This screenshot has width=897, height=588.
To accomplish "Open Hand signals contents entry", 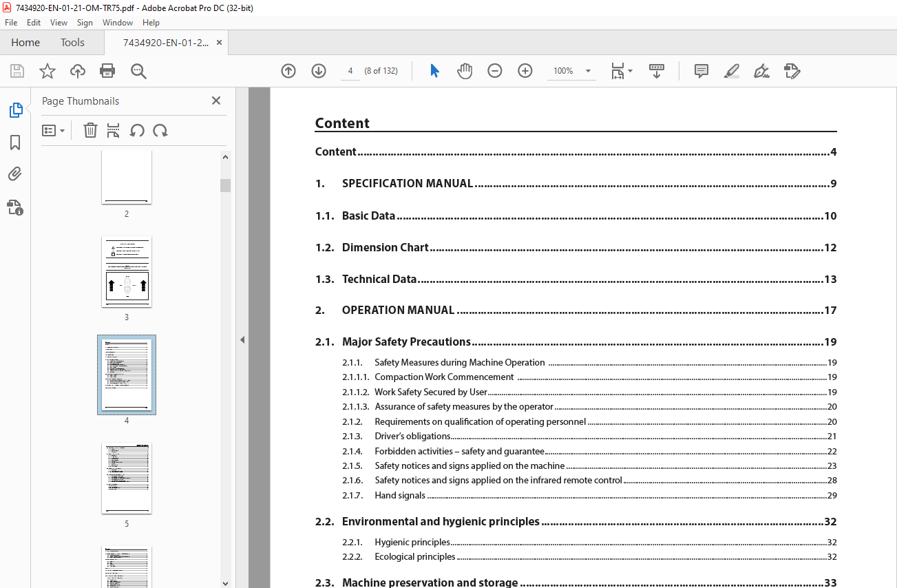I will click(x=589, y=495).
